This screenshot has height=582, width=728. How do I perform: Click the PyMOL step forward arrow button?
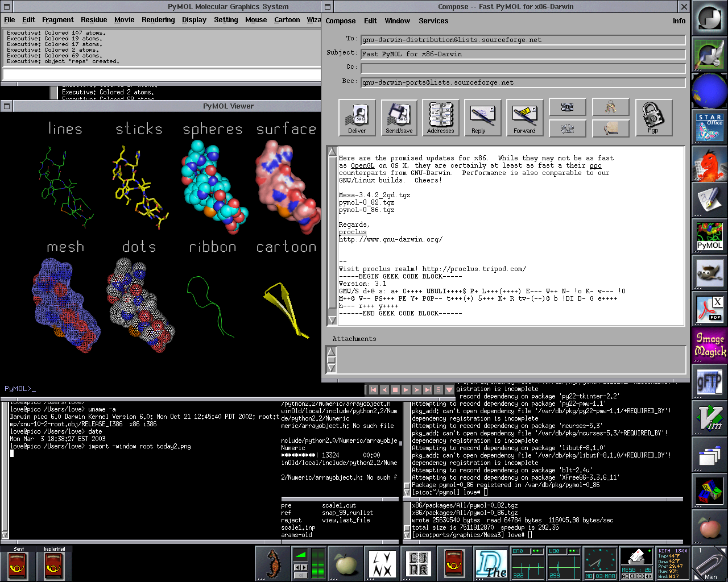pos(417,390)
